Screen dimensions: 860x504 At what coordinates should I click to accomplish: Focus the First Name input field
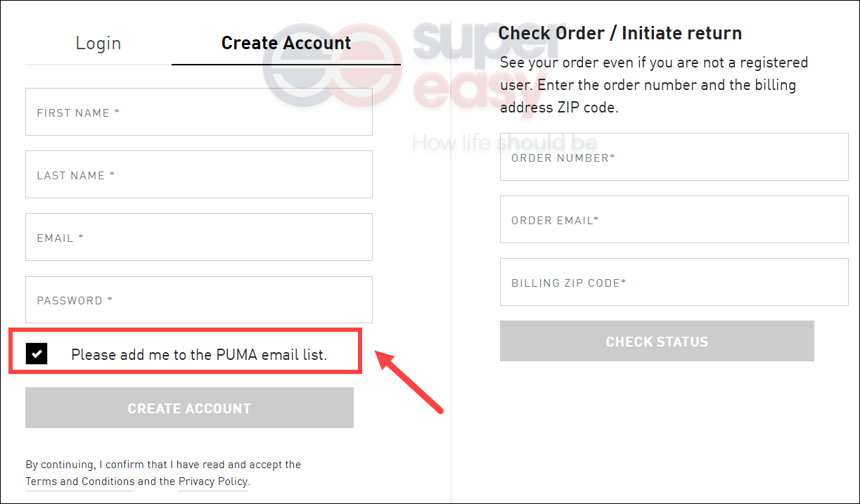tap(199, 112)
